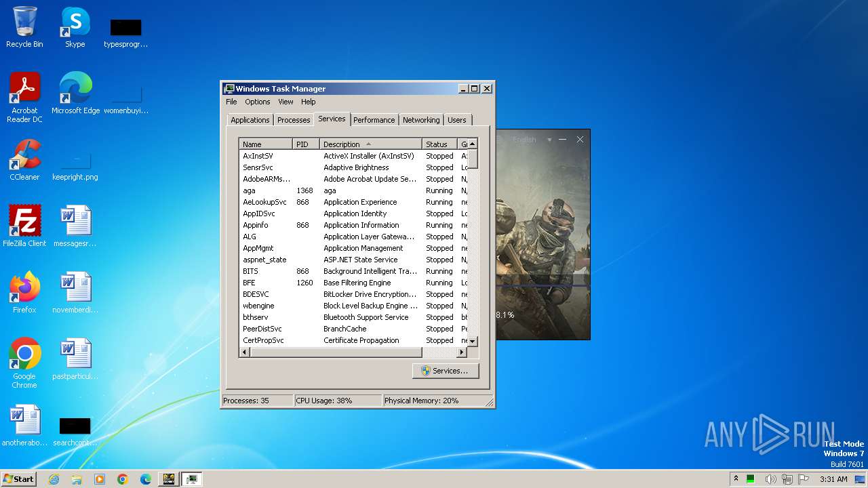
Task: Open File Explorer from the taskbar
Action: point(77,479)
